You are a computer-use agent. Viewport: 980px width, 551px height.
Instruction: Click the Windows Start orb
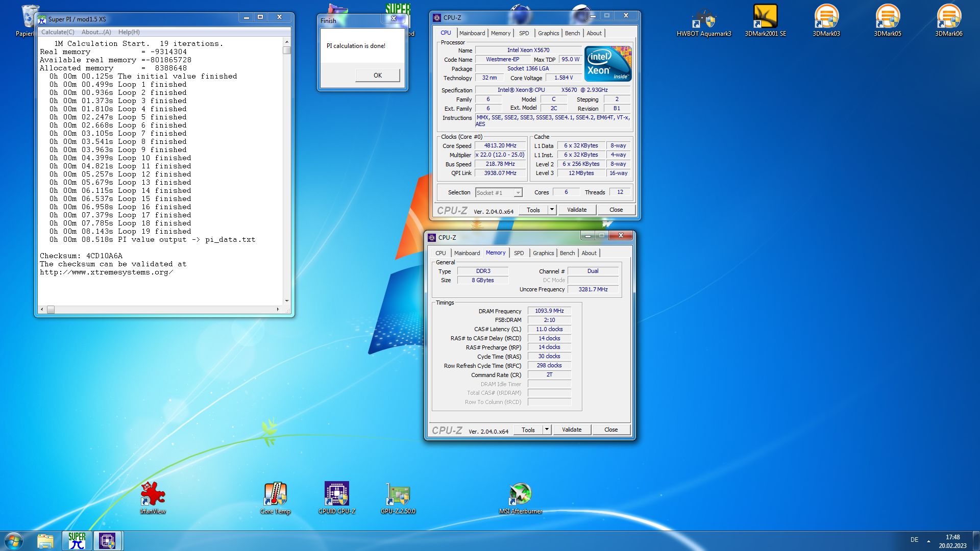(x=14, y=541)
